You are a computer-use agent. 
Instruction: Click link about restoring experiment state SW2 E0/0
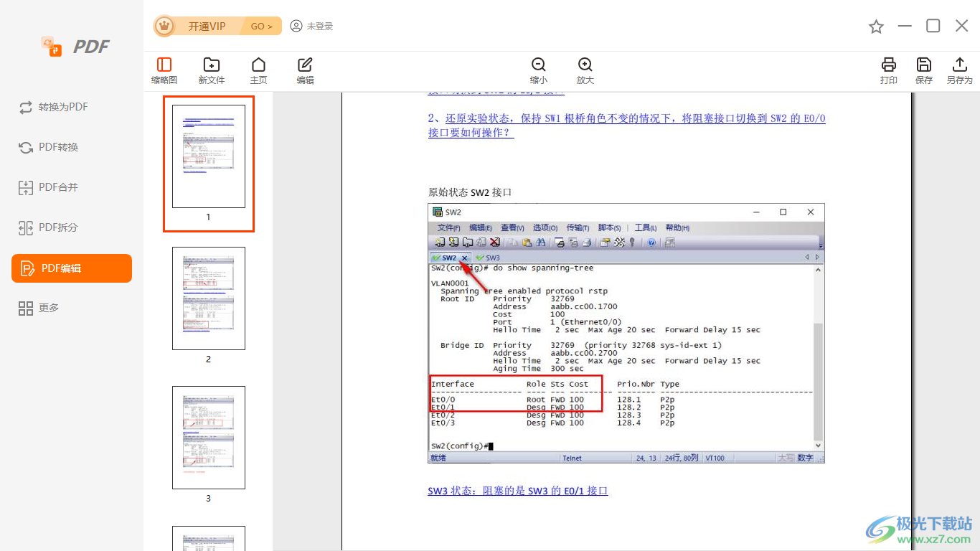(626, 126)
